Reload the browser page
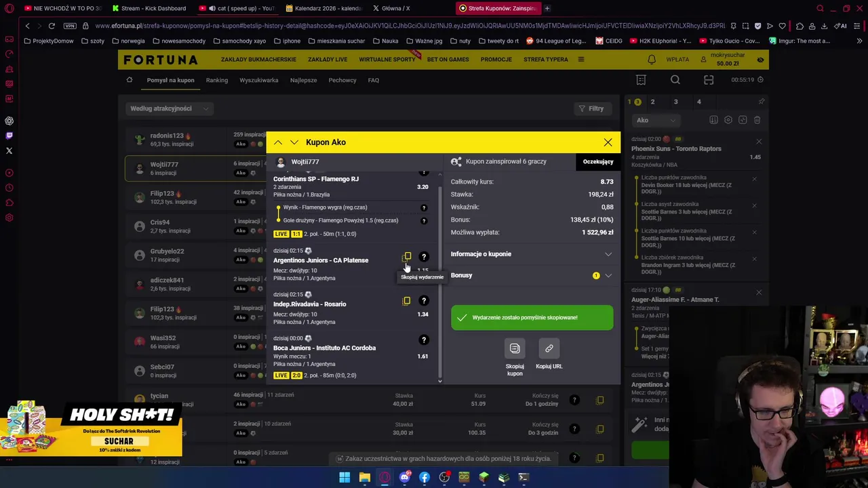The height and width of the screenshot is (488, 868). [52, 26]
